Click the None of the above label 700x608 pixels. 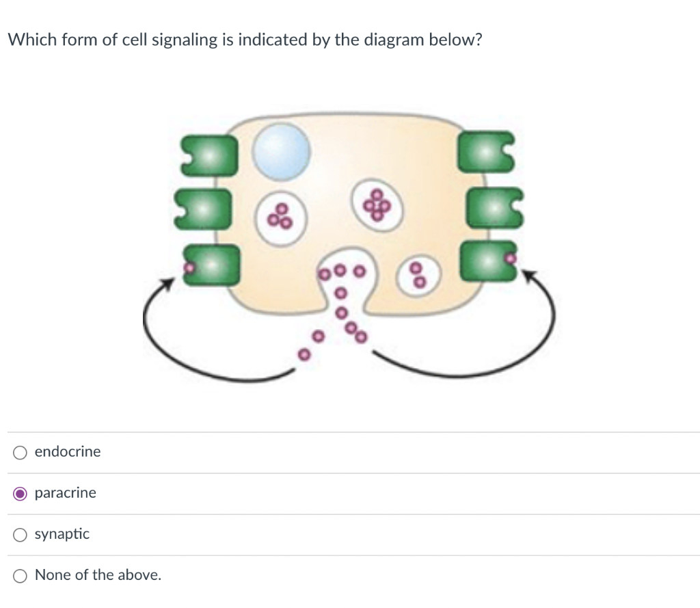[x=98, y=575]
